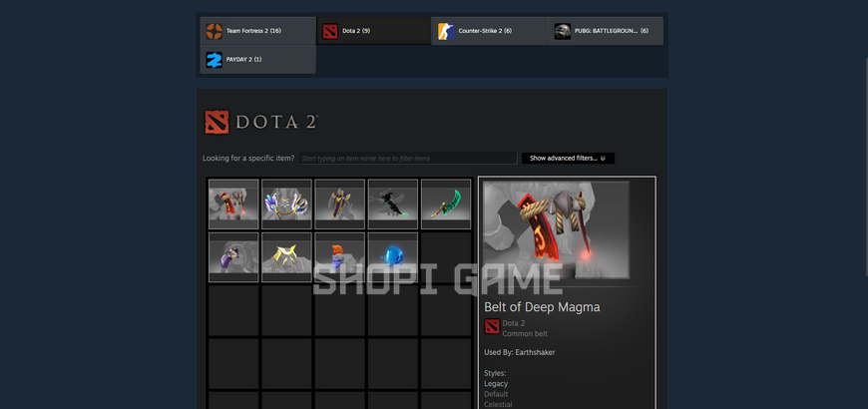Expand Show advanced filters
868x409 pixels.
tap(568, 159)
